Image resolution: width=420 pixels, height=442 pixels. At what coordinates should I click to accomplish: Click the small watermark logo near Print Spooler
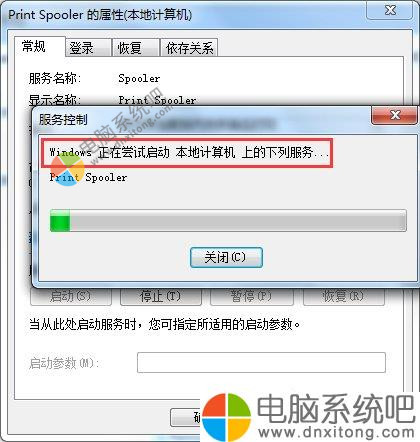pyautogui.click(x=68, y=170)
